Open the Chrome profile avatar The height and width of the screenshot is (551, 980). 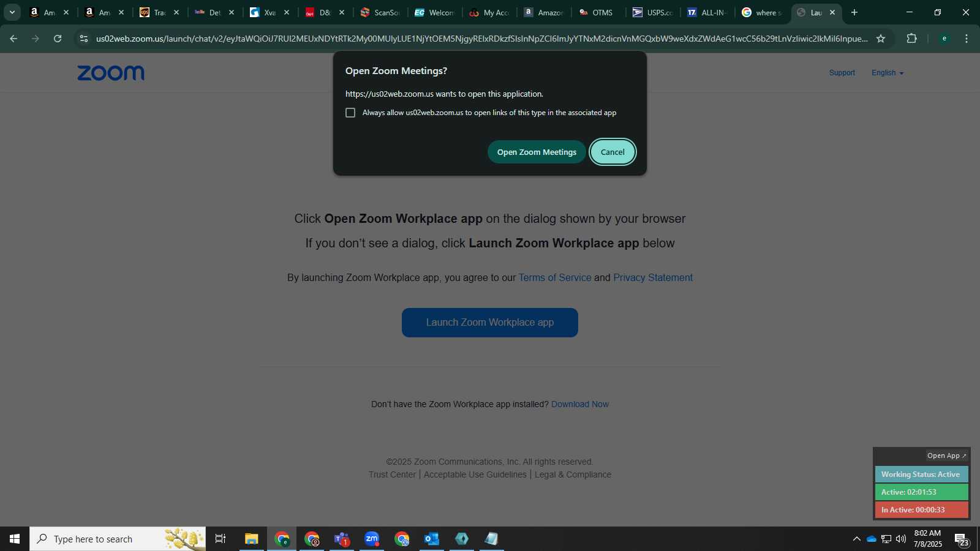[x=944, y=39]
